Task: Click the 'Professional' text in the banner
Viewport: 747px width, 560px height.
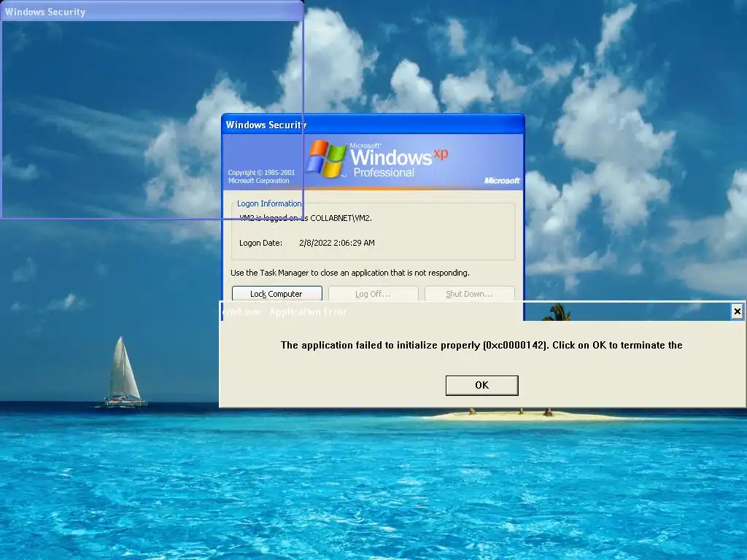Action: click(x=384, y=172)
